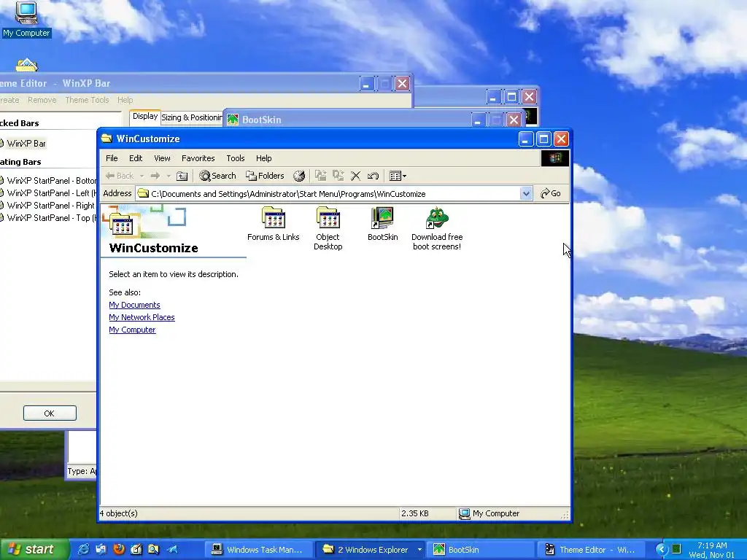Open the Help menu in WinCustomize window
Screen dimensions: 747x560
(263, 158)
